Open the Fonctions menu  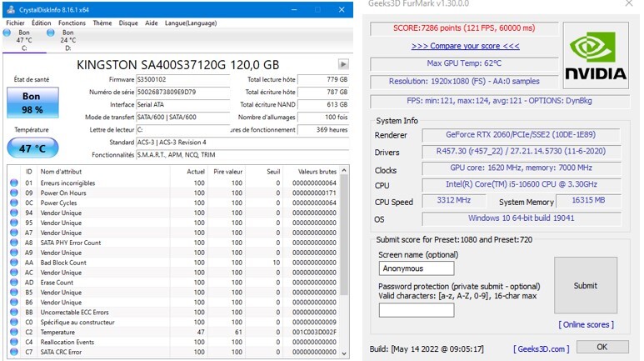tap(72, 23)
